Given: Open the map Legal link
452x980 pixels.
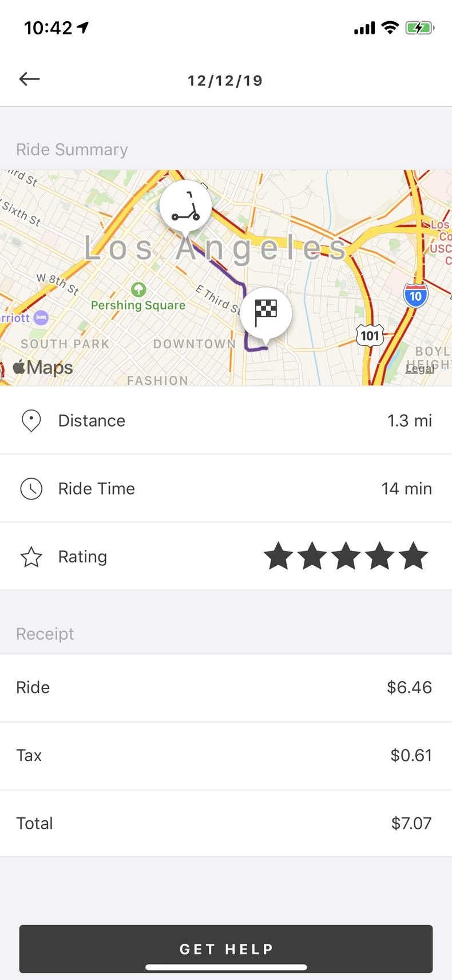Looking at the screenshot, I should tap(419, 369).
